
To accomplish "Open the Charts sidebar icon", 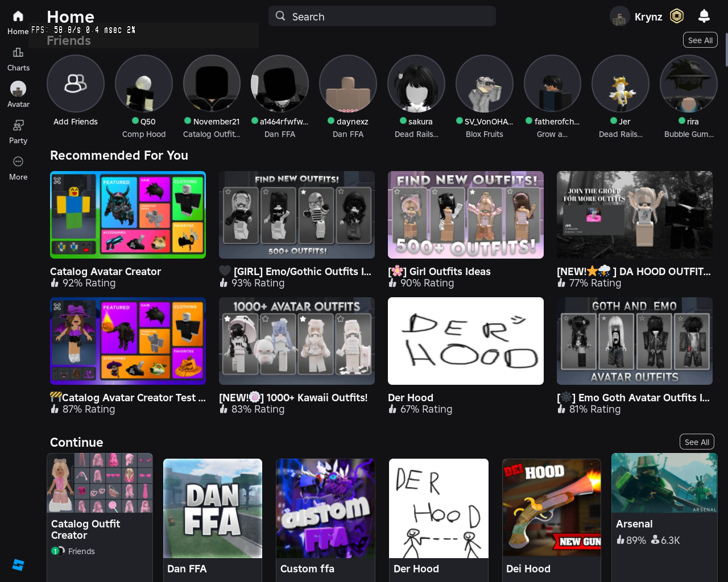I will [18, 53].
